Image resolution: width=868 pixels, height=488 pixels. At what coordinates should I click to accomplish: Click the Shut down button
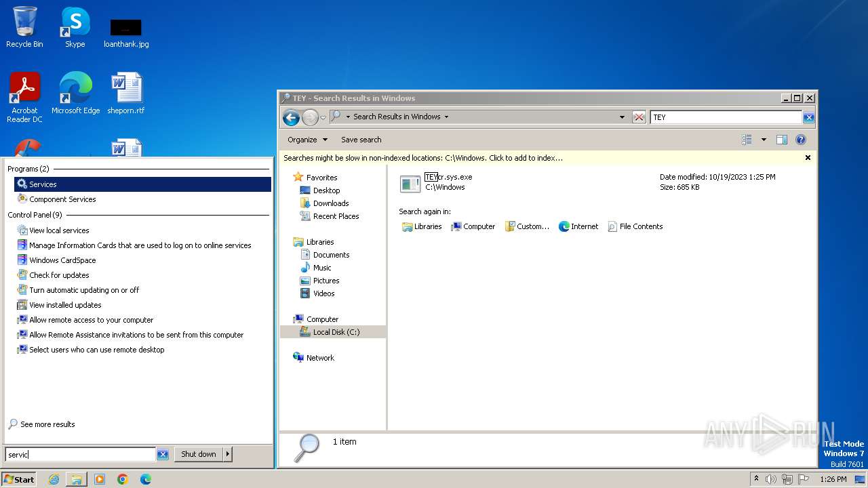(199, 455)
